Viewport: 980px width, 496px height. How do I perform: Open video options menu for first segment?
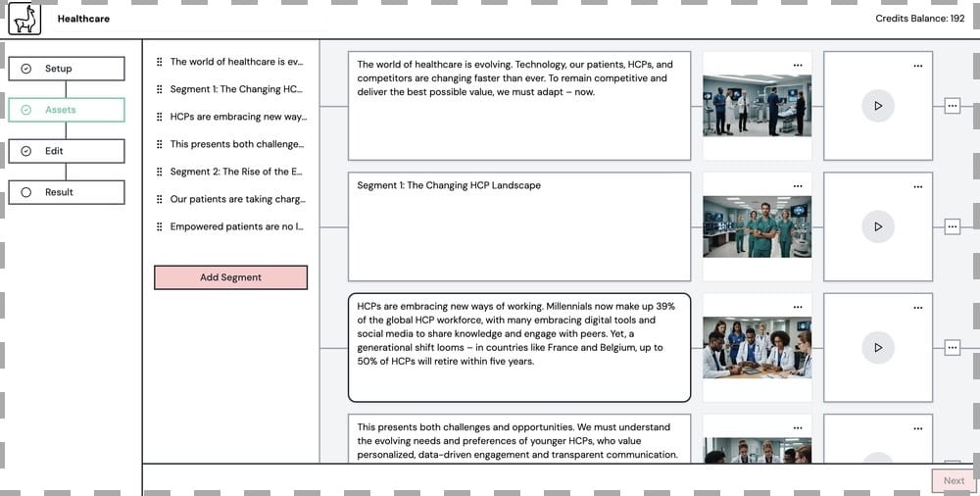[917, 66]
